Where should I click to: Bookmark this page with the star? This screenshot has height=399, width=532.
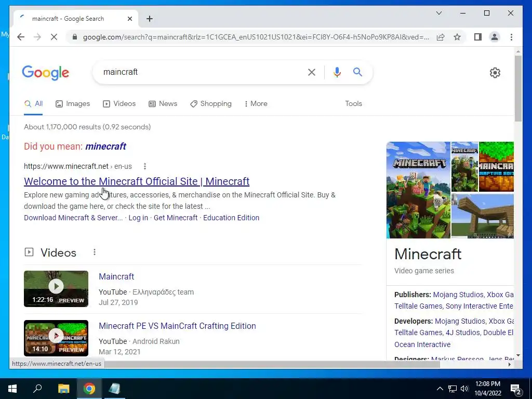pos(457,37)
